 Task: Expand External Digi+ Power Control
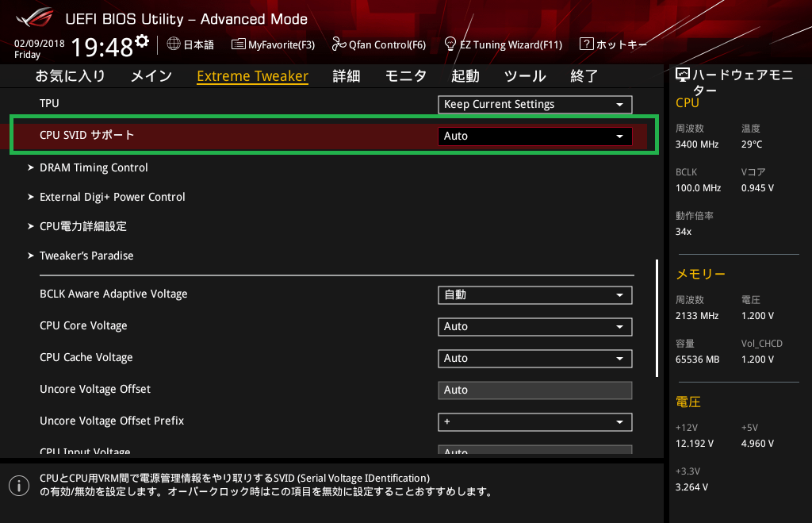[x=112, y=197]
